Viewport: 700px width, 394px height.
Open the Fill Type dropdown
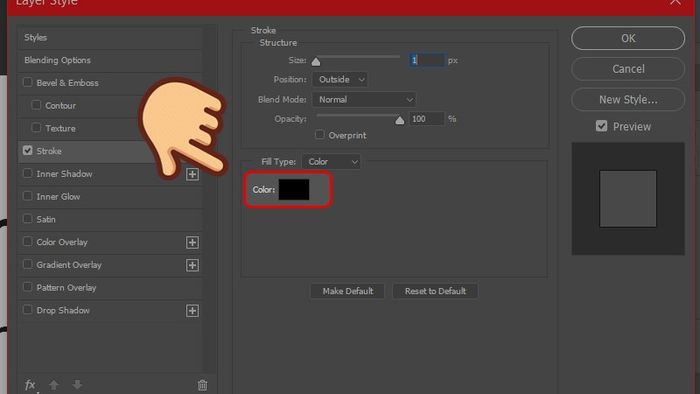click(331, 162)
